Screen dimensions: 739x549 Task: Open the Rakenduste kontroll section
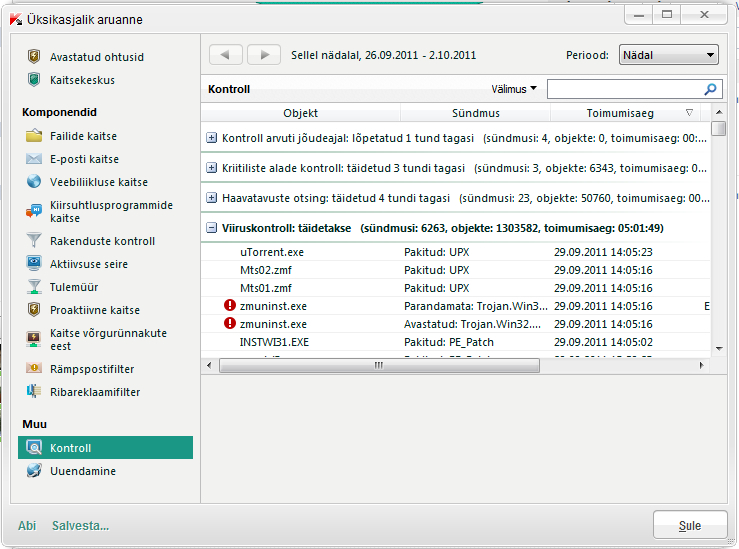click(102, 241)
